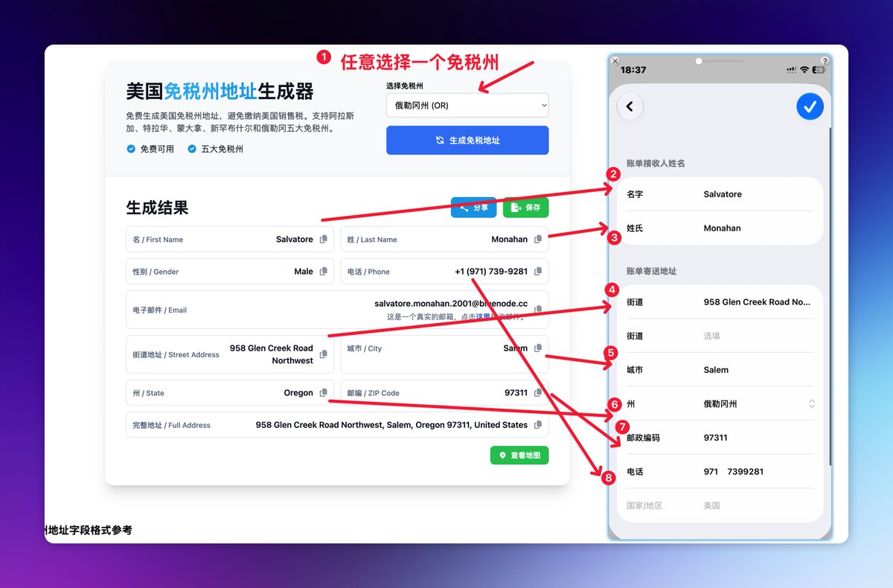Copy the Last Name value Monahan
This screenshot has height=588, width=893.
tap(538, 239)
